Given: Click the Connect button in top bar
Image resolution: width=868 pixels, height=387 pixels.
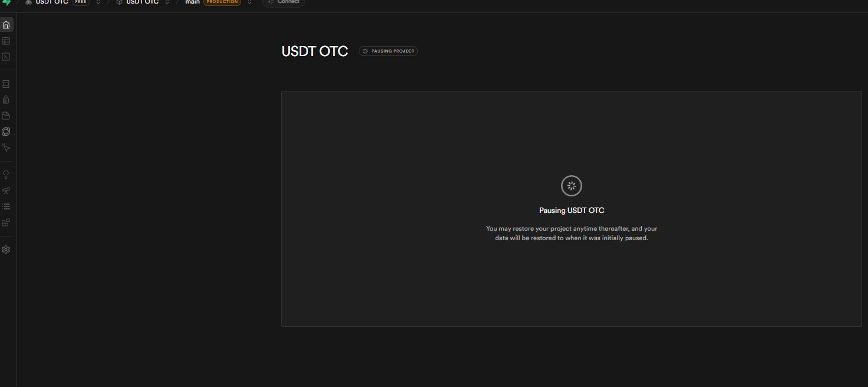Looking at the screenshot, I should [x=283, y=2].
